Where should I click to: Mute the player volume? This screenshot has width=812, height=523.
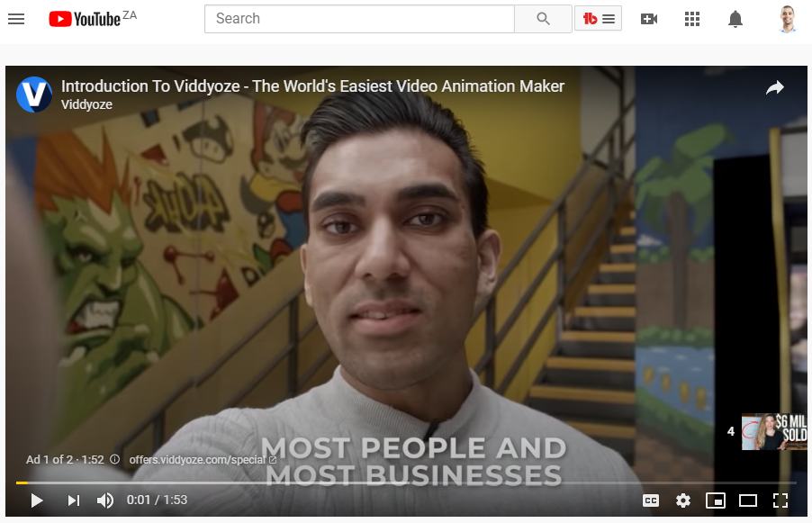[x=105, y=500]
